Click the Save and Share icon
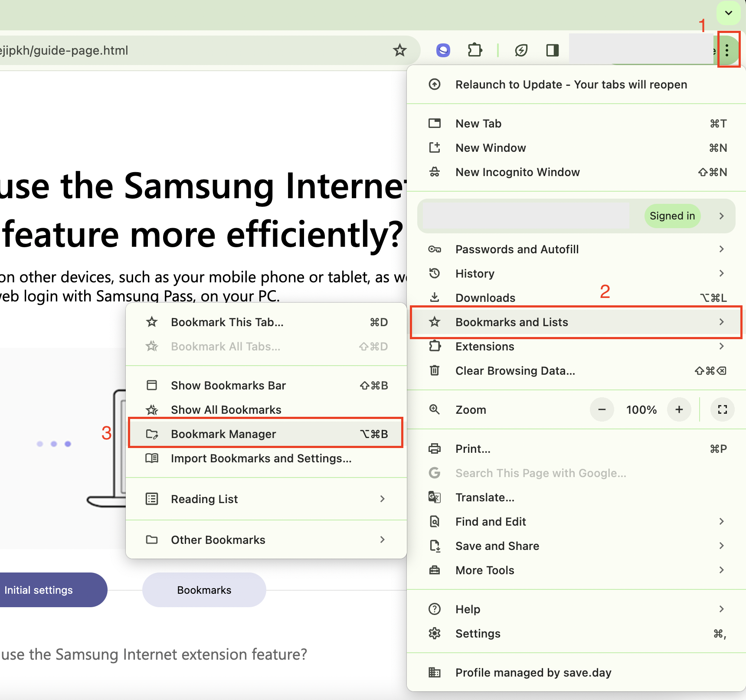 click(434, 546)
